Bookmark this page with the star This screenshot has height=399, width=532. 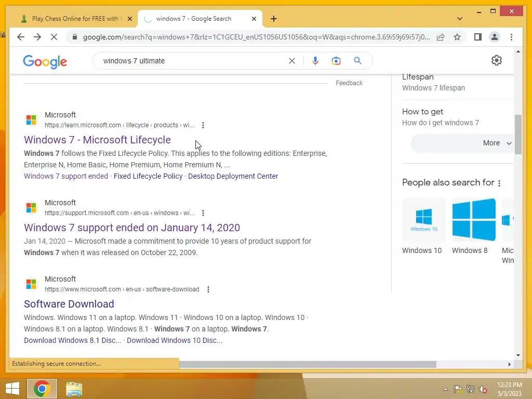pyautogui.click(x=457, y=37)
